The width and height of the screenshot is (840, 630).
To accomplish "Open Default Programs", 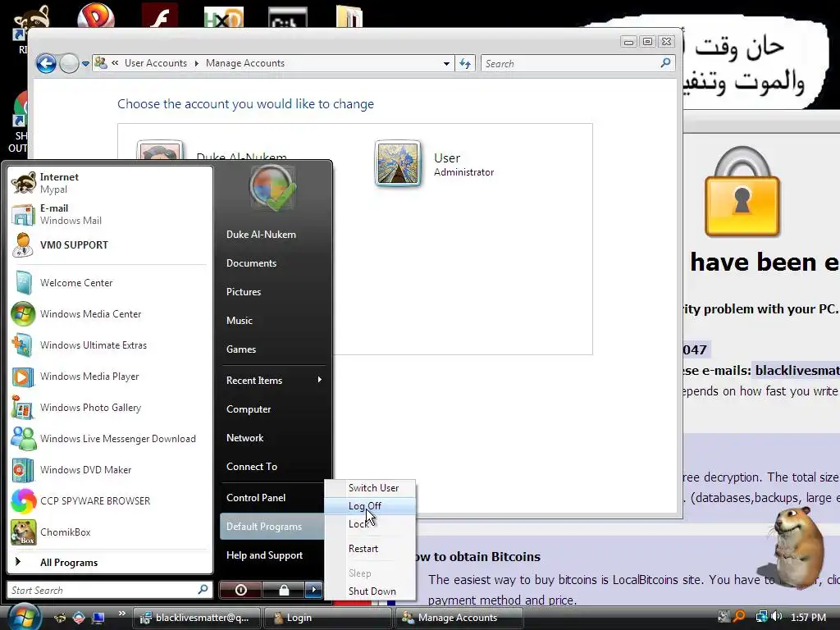I will pos(272,527).
